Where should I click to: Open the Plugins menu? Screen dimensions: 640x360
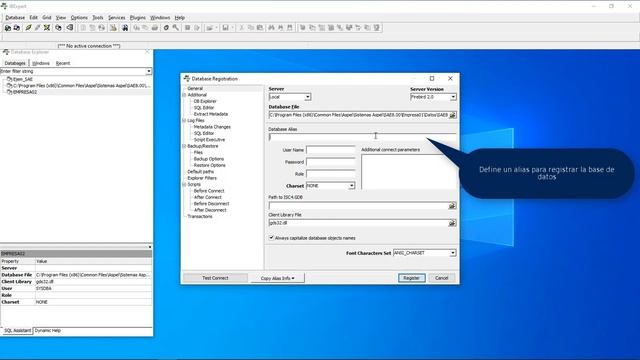click(138, 18)
